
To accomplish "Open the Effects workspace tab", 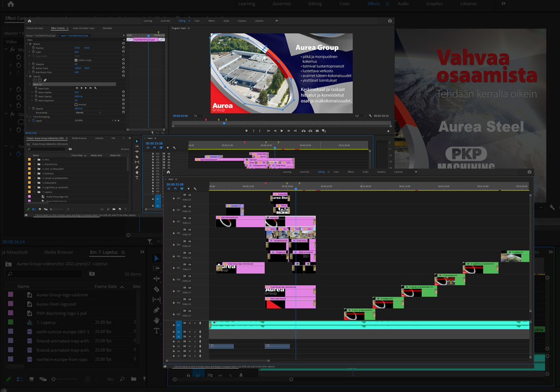I will point(374,4).
